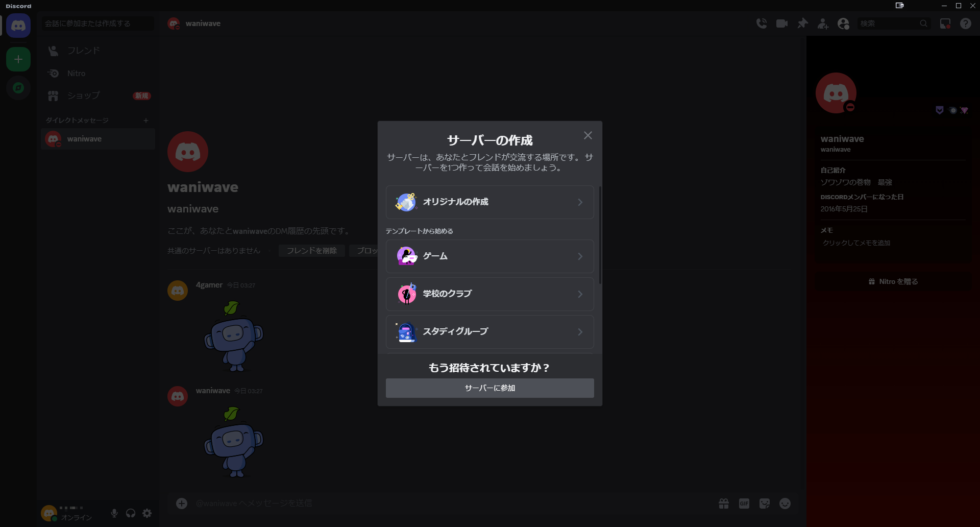Start a video call

pos(782,23)
